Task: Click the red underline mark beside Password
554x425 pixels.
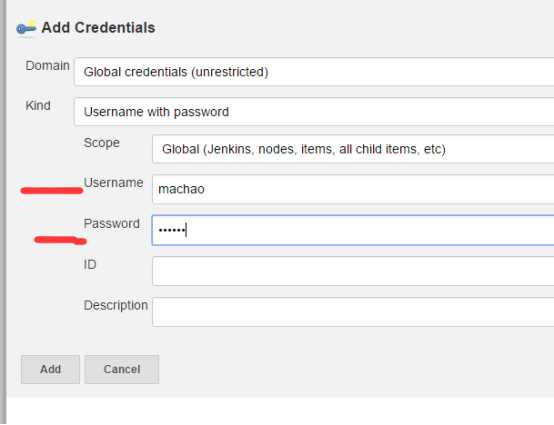Action: [x=60, y=240]
